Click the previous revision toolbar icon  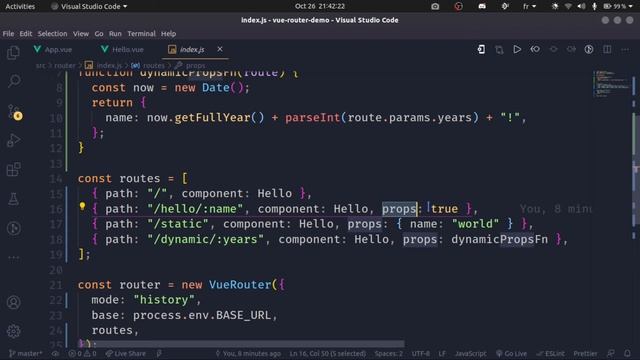[x=553, y=49]
